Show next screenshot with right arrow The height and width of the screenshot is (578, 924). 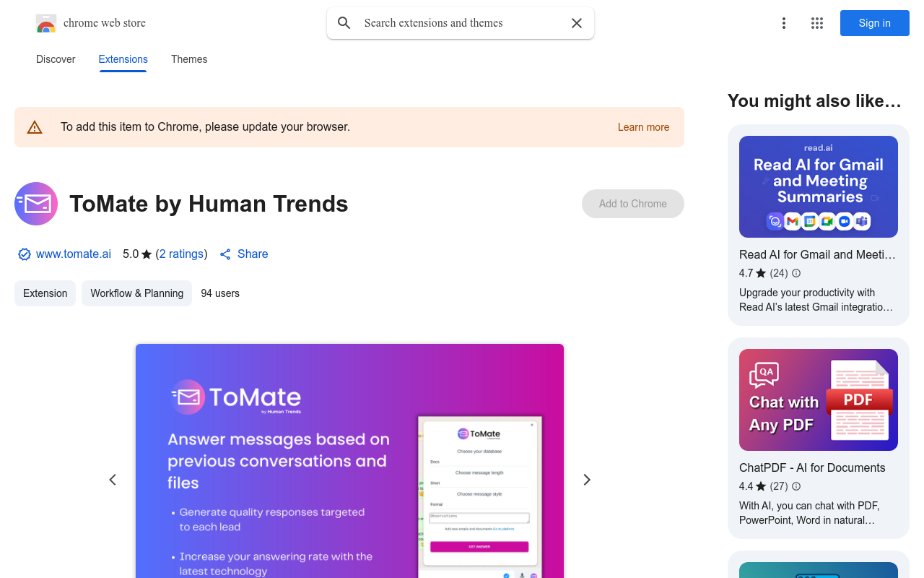tap(587, 480)
